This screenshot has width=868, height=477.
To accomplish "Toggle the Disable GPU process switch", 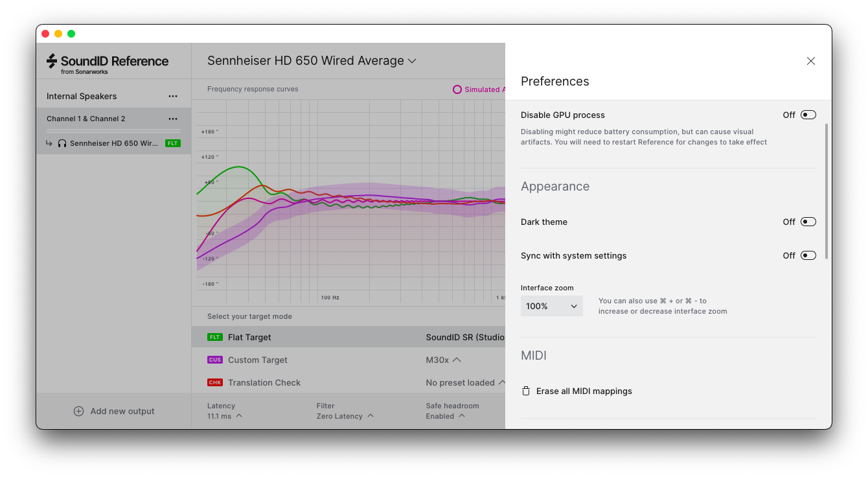I will 808,115.
